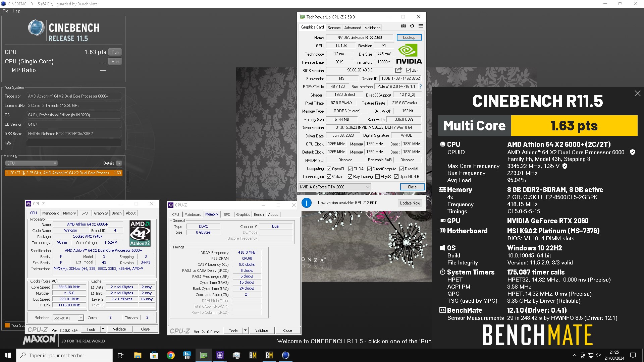Click the first BenchMate BM taskbar icon

point(253,355)
